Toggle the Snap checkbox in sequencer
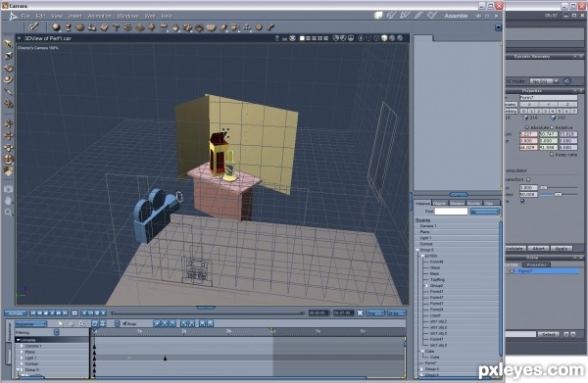 pos(124,323)
